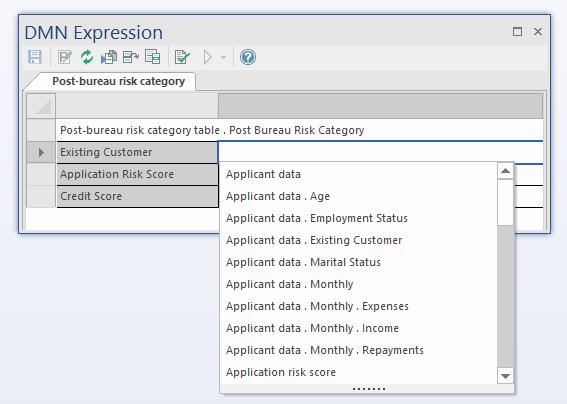Click the table view toolbar icon

pos(153,57)
